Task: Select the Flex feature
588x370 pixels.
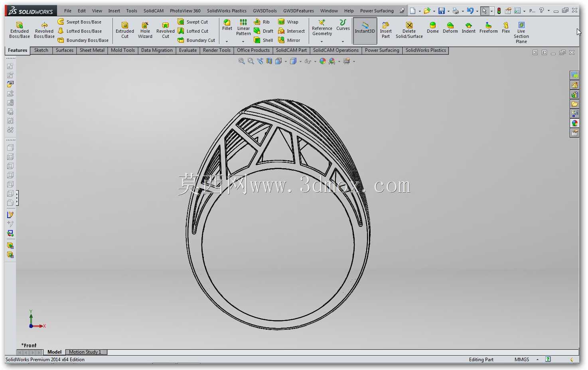Action: tap(506, 28)
